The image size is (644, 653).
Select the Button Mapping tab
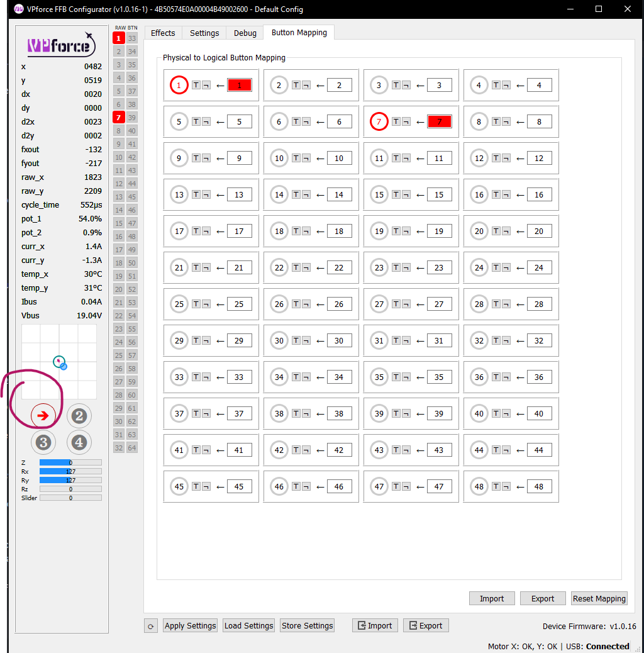pos(299,33)
